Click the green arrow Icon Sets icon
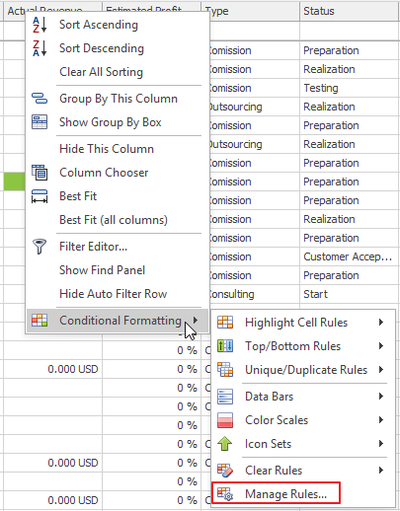The width and height of the screenshot is (400, 511). click(225, 444)
